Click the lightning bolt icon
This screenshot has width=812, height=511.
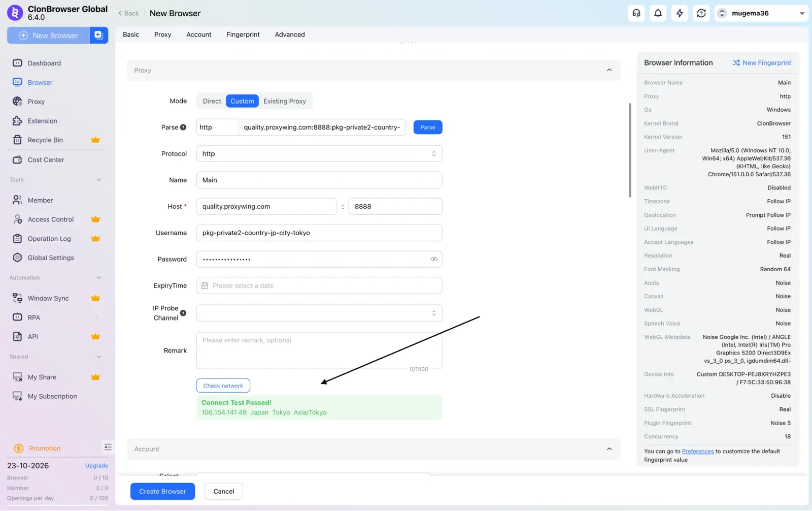(x=680, y=13)
